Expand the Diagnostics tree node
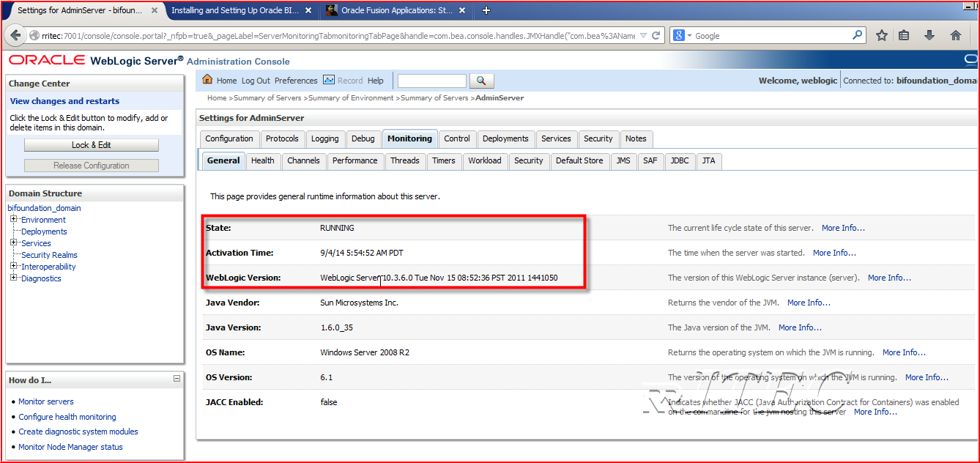980x463 pixels. (13, 278)
